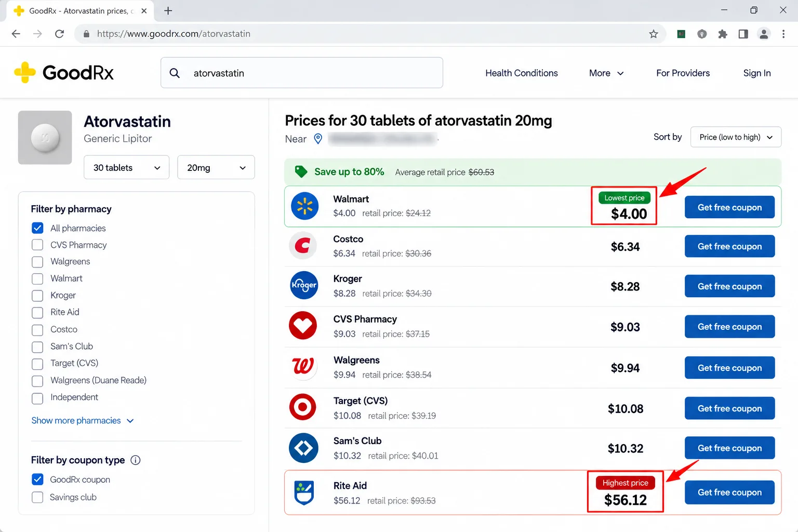The width and height of the screenshot is (798, 532).
Task: Get free coupon for Walmart
Action: [x=729, y=207]
